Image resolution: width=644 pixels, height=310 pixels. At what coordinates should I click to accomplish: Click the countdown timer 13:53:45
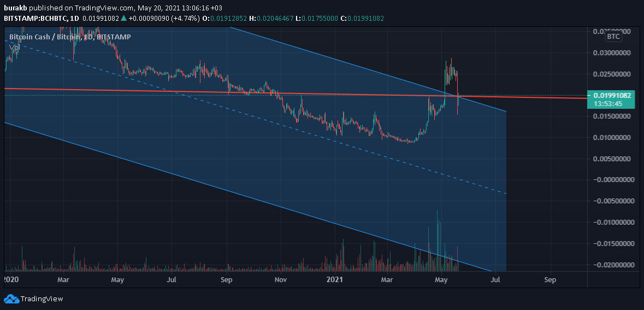(x=610, y=104)
